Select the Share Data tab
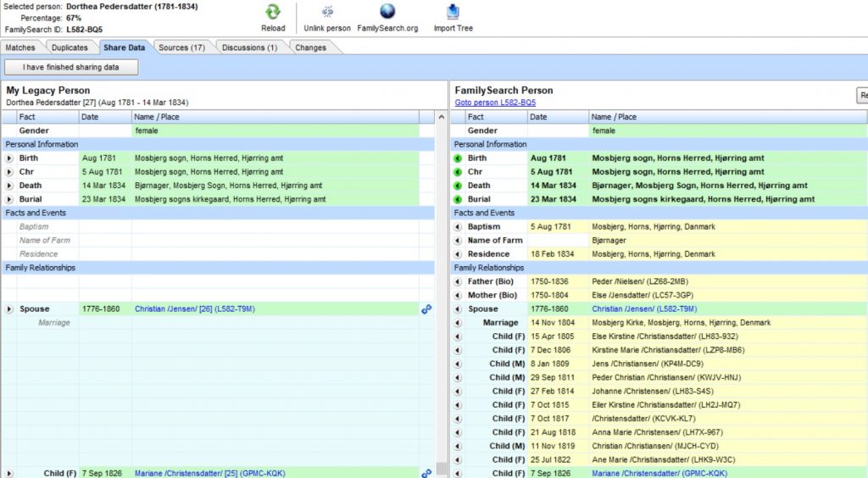The image size is (868, 478). [124, 47]
